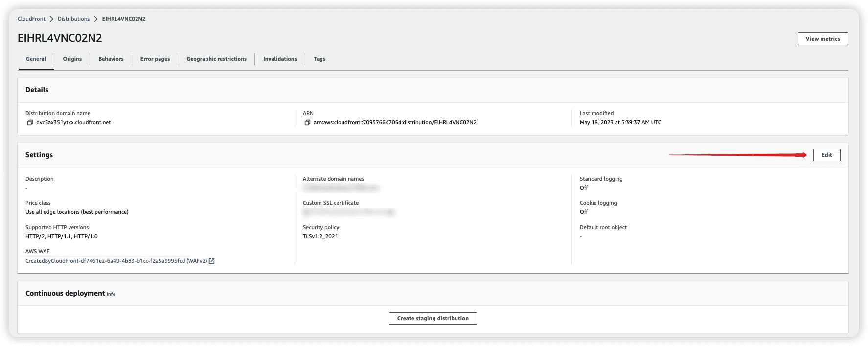Click the TLSv1.2_2021 security policy value

[320, 237]
